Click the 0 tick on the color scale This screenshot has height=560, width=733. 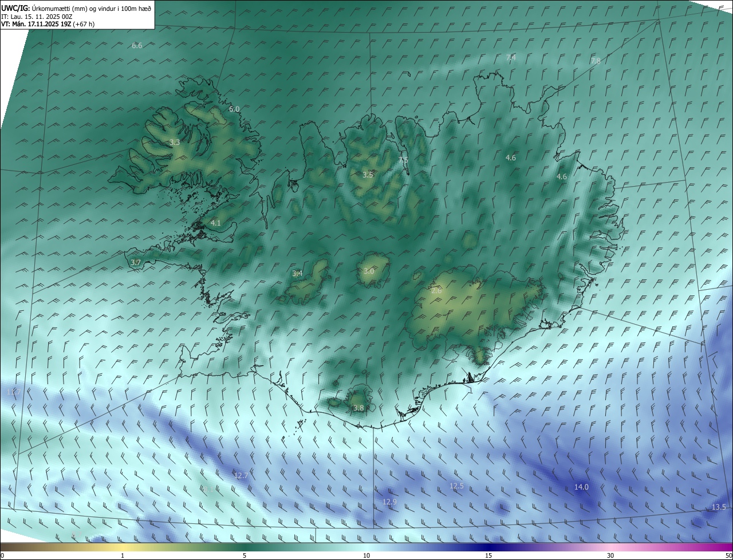pyautogui.click(x=2, y=555)
